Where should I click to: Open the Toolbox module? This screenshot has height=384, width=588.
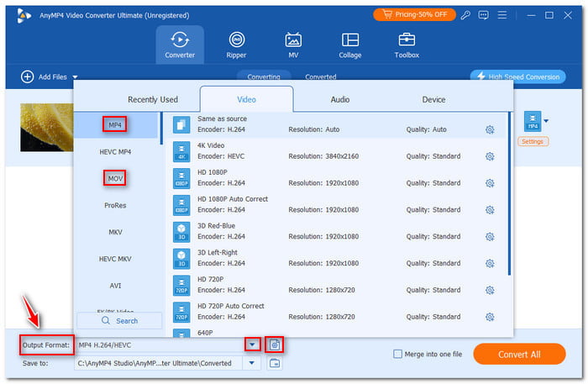pyautogui.click(x=407, y=45)
